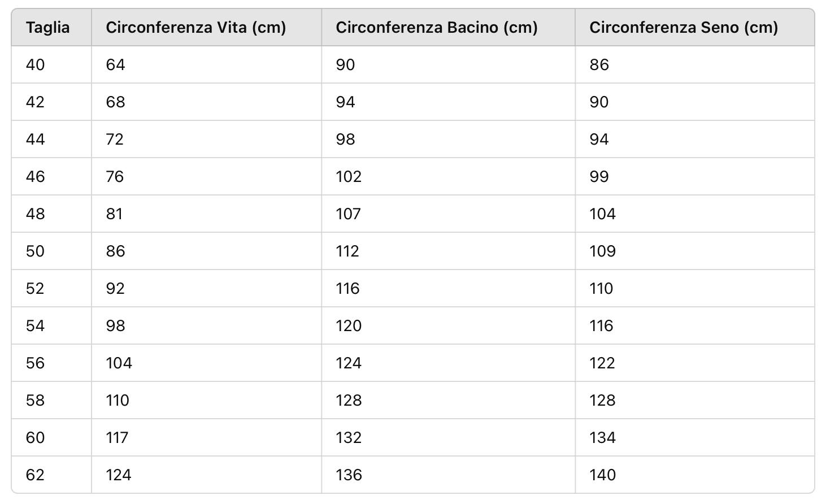Click Bacino value 112 for size 50

347,251
